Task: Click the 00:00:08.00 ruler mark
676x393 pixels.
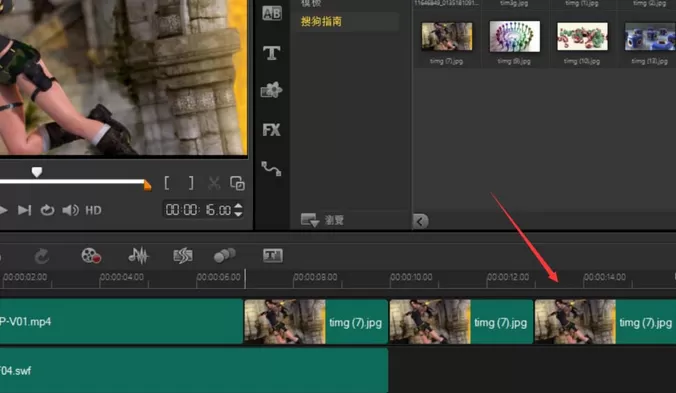Action: (316, 277)
